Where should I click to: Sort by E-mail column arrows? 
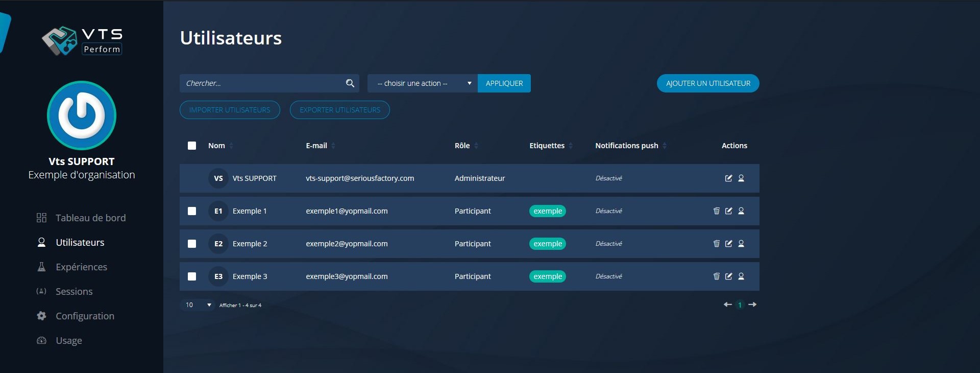click(x=333, y=146)
